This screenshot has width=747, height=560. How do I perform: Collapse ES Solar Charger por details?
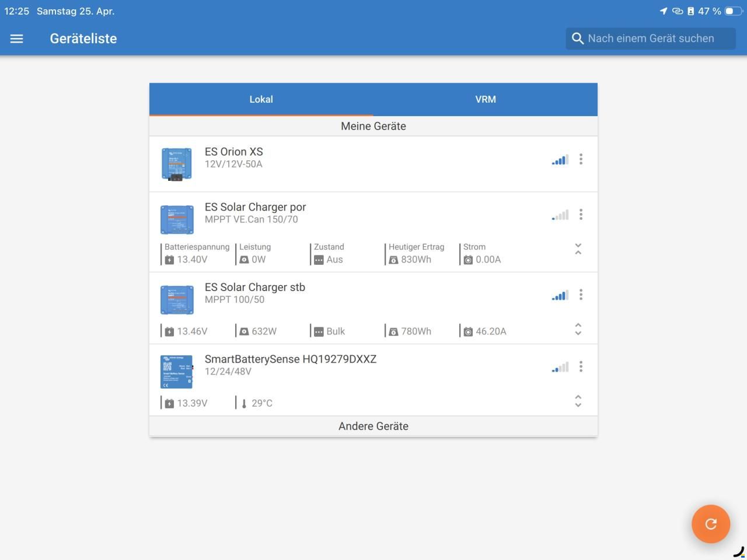pyautogui.click(x=578, y=249)
